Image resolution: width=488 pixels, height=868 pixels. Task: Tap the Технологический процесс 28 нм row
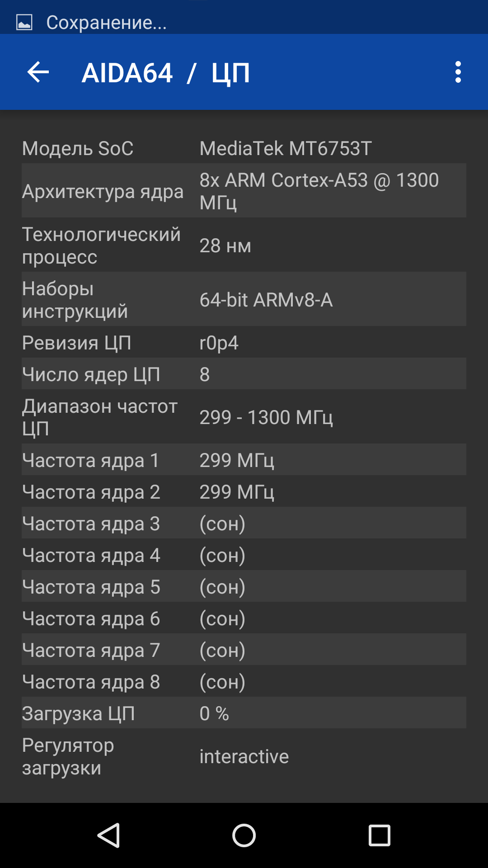tap(244, 245)
